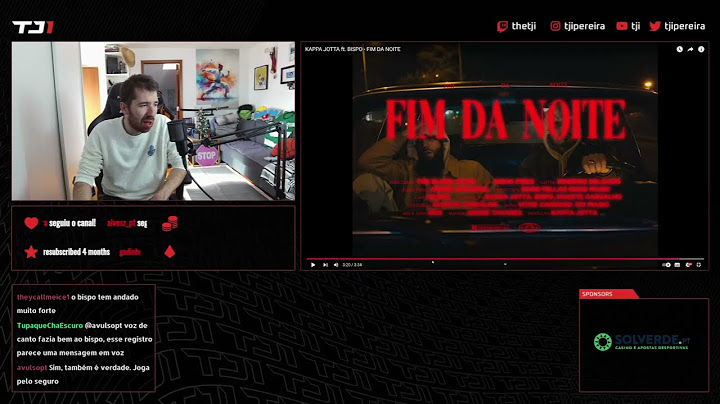
Task: Open player settings gear with HD badge
Action: click(x=688, y=265)
